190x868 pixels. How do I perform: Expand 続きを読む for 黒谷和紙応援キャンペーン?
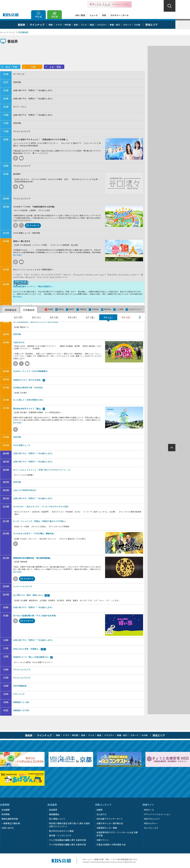pos(18,297)
